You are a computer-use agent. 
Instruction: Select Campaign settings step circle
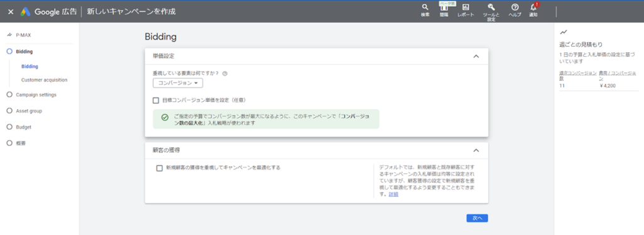10,95
